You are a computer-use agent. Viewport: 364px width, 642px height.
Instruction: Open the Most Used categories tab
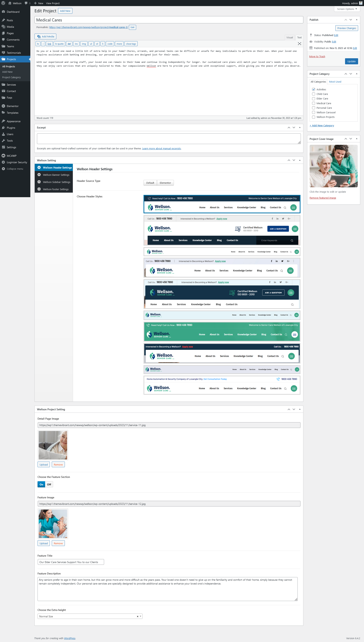(x=335, y=82)
